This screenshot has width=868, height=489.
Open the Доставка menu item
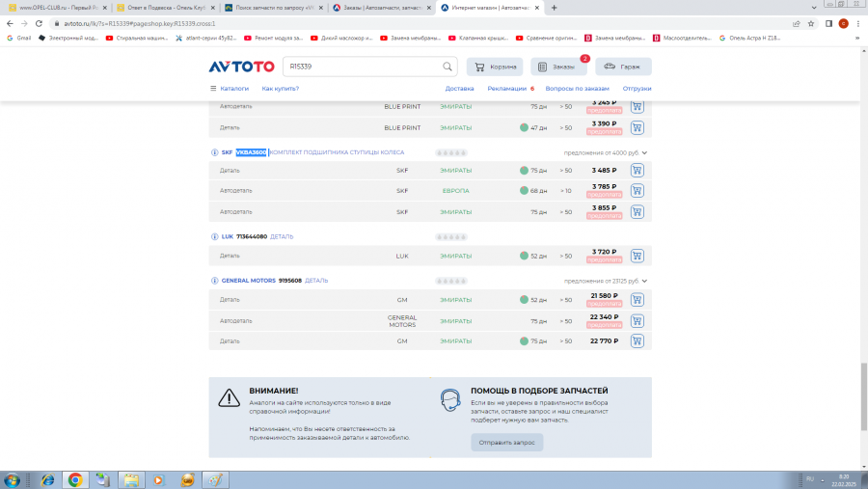point(459,88)
